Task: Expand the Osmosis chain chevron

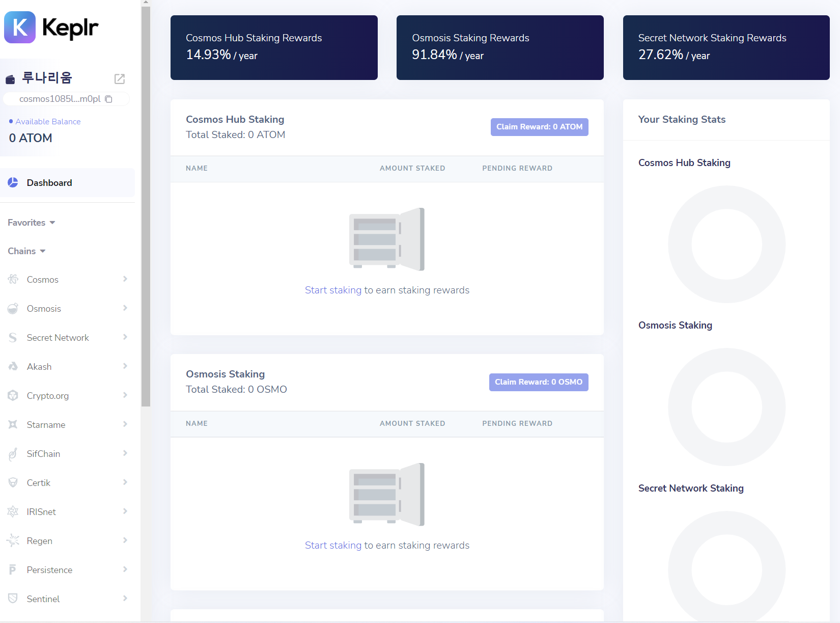Action: click(125, 308)
